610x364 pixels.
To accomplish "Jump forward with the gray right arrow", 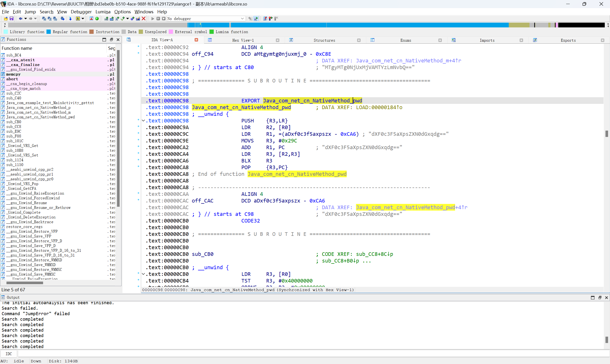I will pos(30,19).
